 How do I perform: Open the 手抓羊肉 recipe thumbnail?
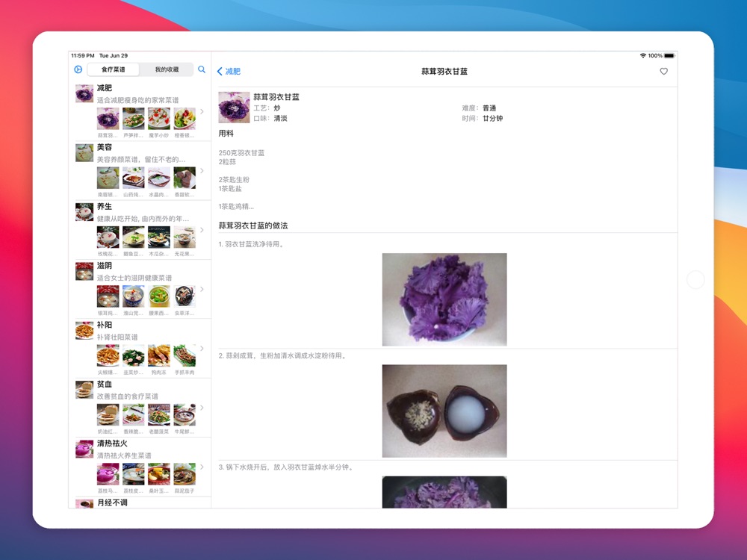tap(185, 355)
